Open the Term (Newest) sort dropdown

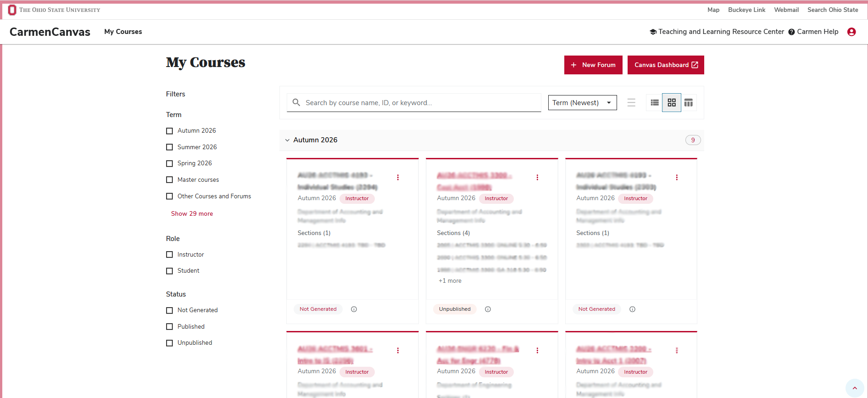pyautogui.click(x=582, y=102)
